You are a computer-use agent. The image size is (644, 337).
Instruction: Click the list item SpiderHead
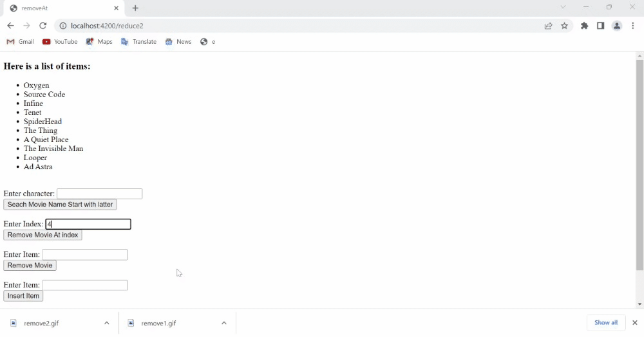click(x=43, y=122)
